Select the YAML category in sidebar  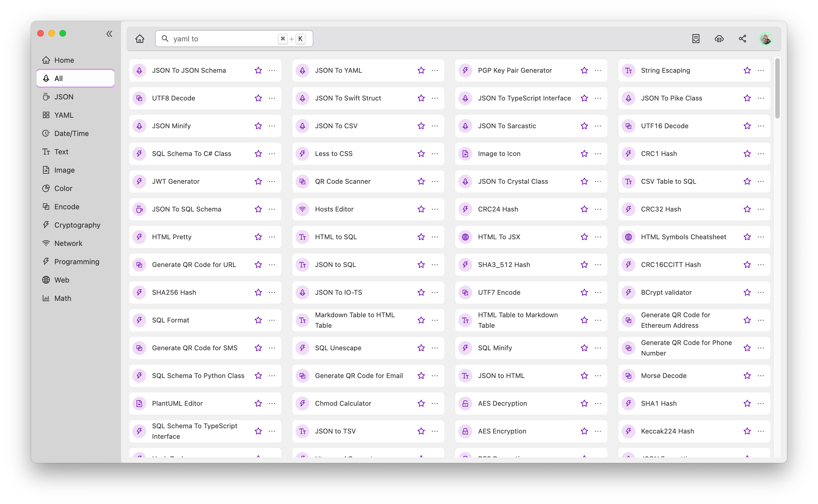coord(75,115)
